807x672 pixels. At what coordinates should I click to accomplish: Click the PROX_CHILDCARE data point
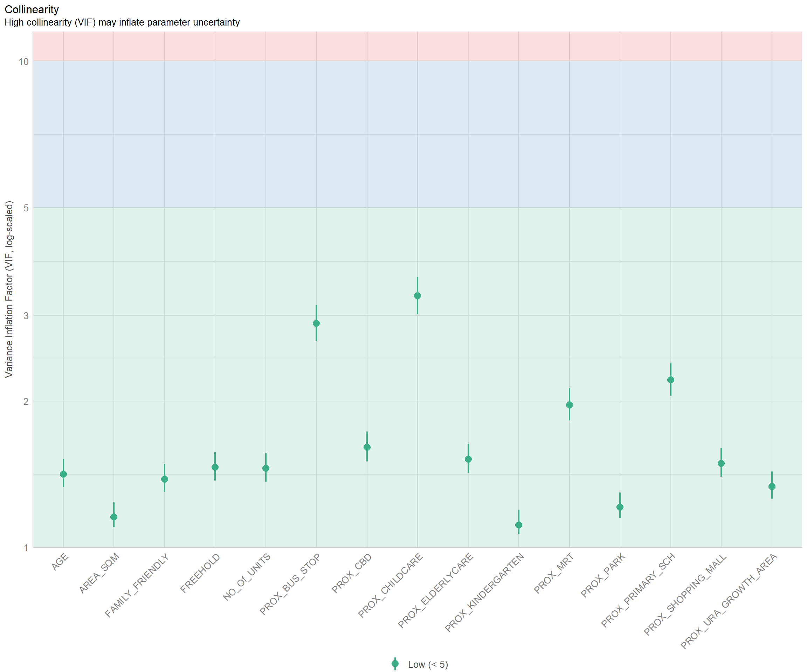(417, 296)
